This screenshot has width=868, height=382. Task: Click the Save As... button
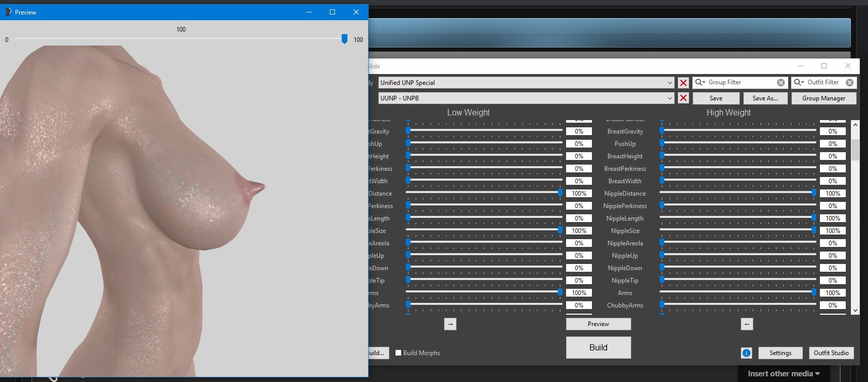pyautogui.click(x=765, y=98)
